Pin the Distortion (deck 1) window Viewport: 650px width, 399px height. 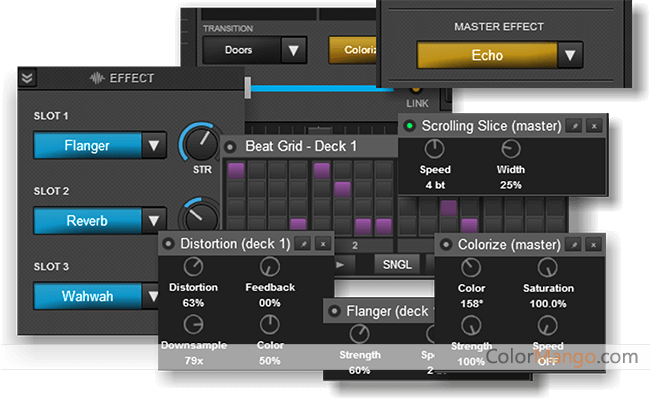303,244
